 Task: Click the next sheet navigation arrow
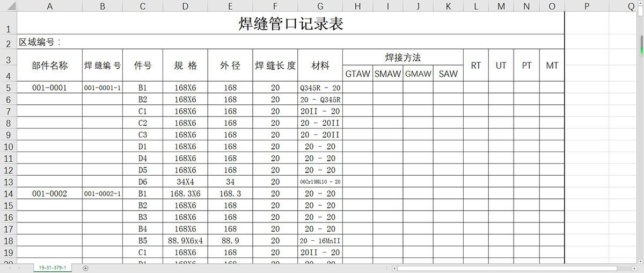click(x=20, y=268)
